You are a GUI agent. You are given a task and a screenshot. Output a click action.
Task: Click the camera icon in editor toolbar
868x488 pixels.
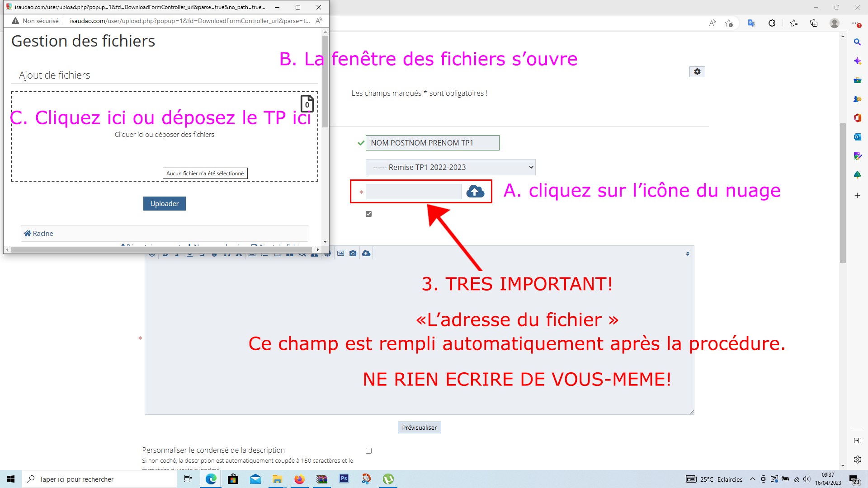pos(353,253)
